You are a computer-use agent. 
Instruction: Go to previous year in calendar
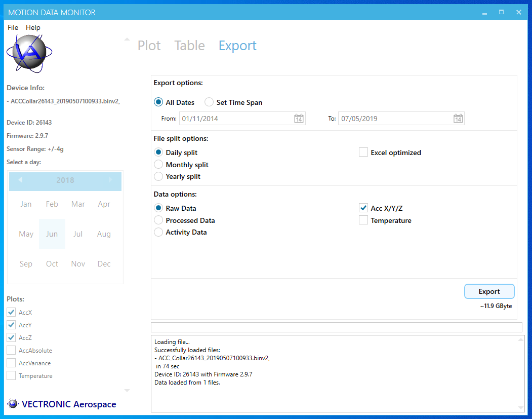pyautogui.click(x=20, y=180)
